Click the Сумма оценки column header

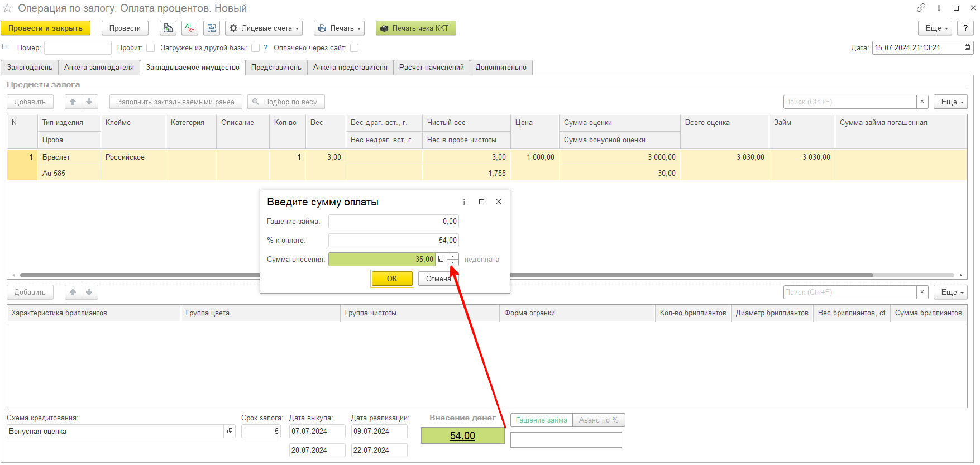(620, 123)
